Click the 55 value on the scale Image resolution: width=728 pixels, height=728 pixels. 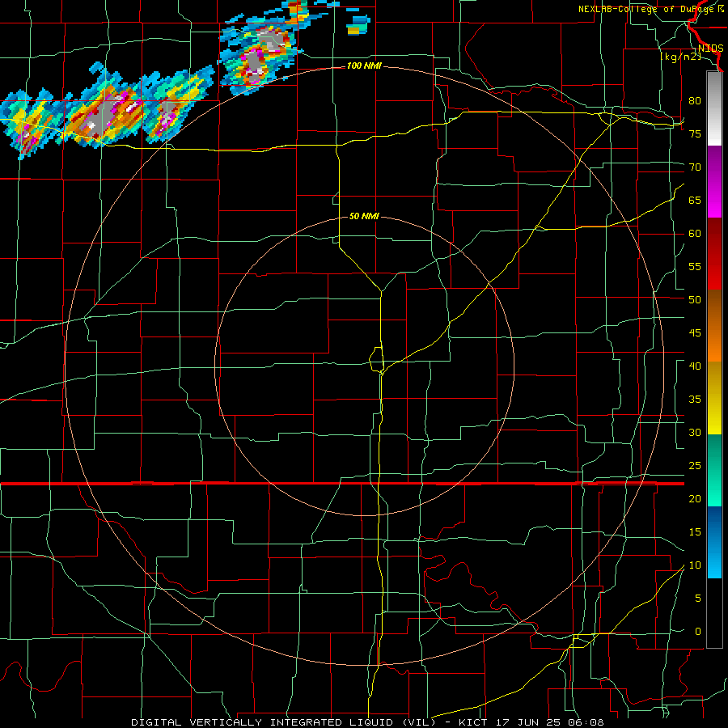tap(695, 266)
